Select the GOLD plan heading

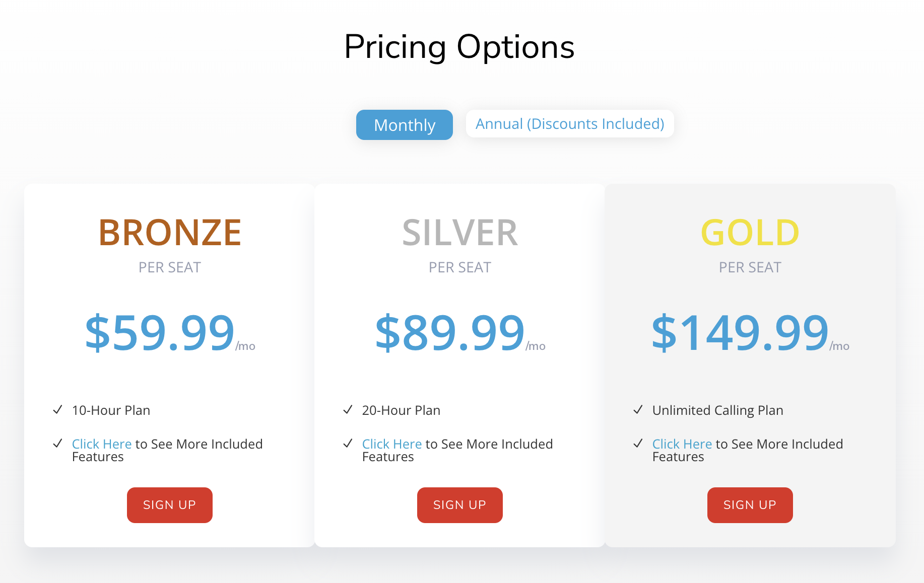point(750,233)
